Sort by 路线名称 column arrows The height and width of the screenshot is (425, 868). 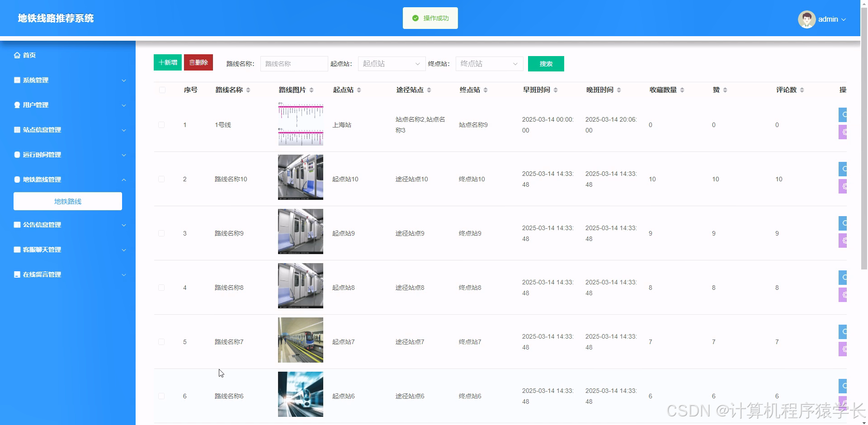pos(248,90)
